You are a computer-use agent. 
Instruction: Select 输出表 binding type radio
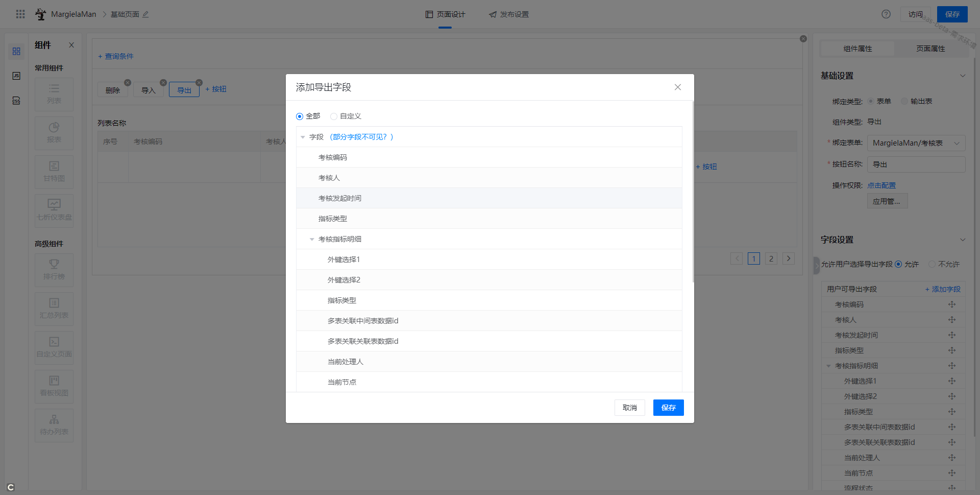point(904,101)
